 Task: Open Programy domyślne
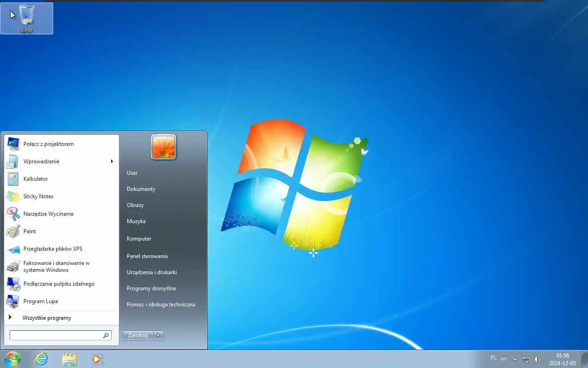click(x=152, y=288)
